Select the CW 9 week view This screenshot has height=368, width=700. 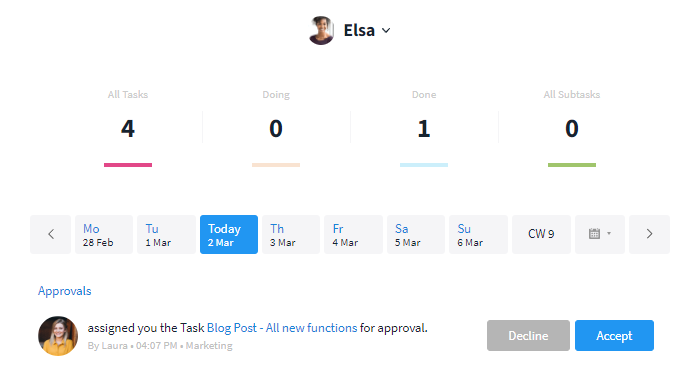click(x=541, y=234)
